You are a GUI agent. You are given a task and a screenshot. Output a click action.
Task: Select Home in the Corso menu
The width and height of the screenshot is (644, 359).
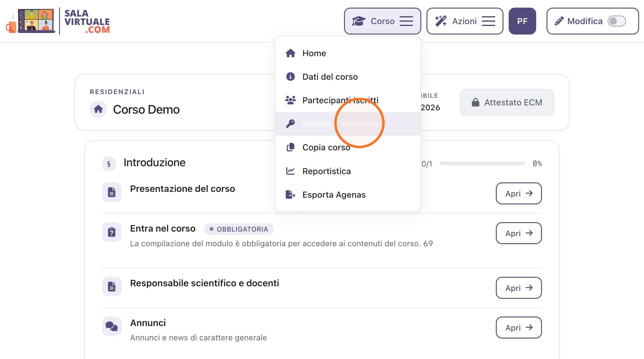[348, 53]
